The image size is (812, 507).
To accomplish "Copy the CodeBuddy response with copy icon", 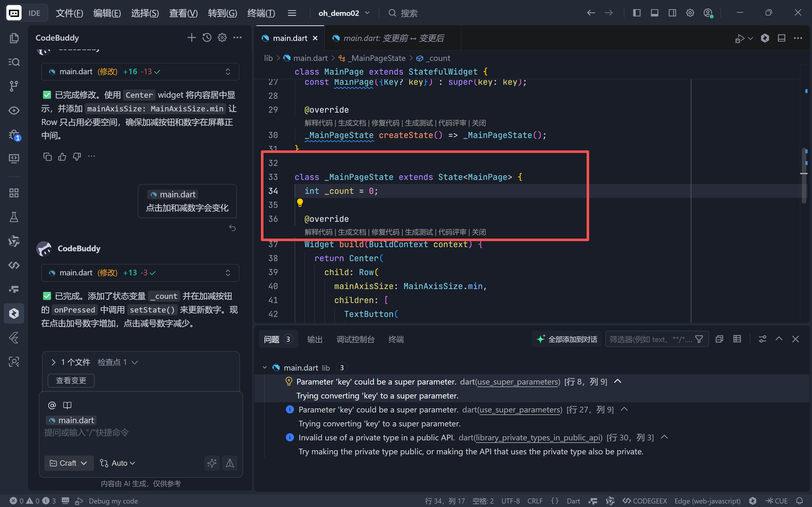I will (x=47, y=157).
